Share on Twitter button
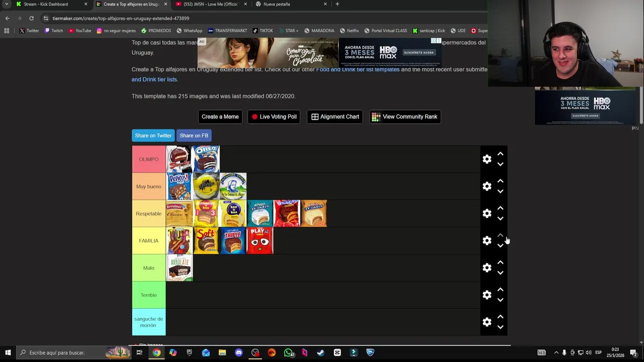 [153, 136]
